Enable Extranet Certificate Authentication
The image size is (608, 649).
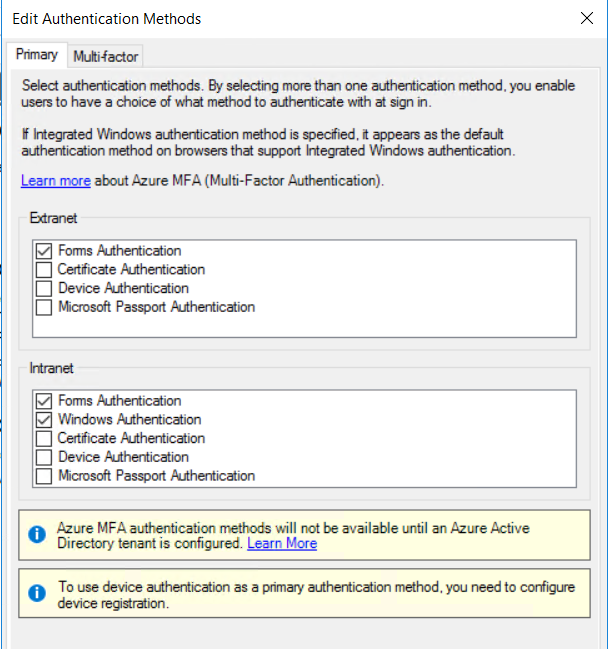44,270
